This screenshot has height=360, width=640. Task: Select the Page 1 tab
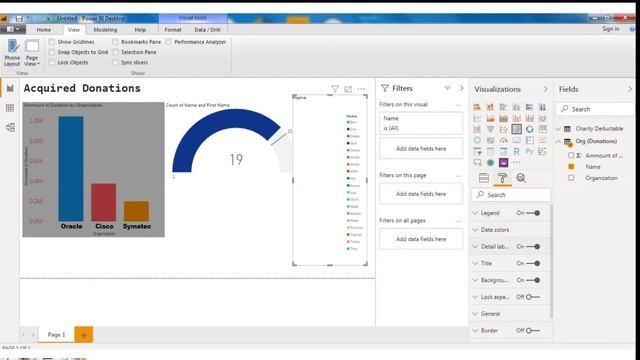[56, 335]
